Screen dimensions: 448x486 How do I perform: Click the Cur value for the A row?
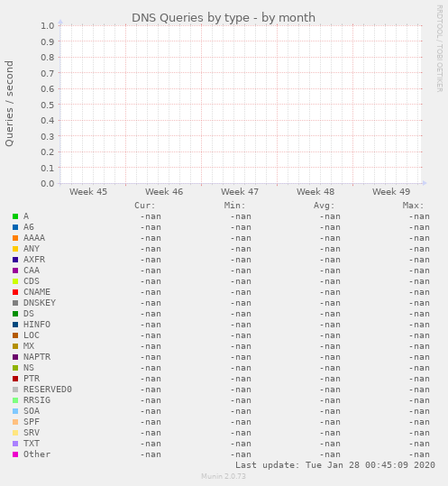(151, 216)
